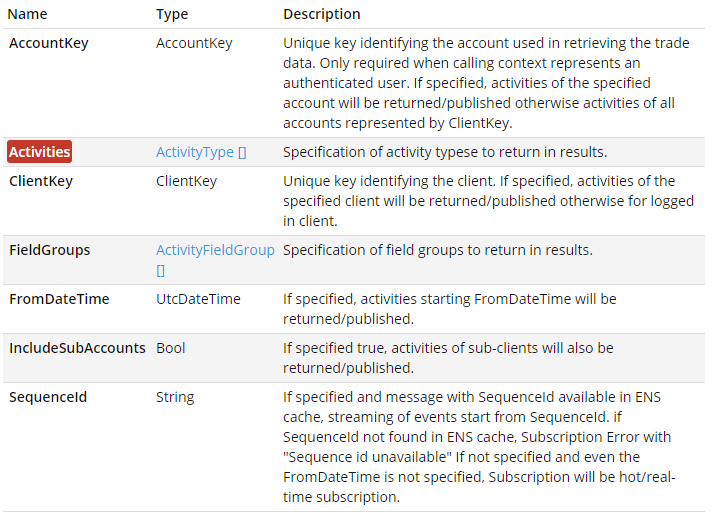Click the FromDateTime parameter name

pyautogui.click(x=59, y=299)
